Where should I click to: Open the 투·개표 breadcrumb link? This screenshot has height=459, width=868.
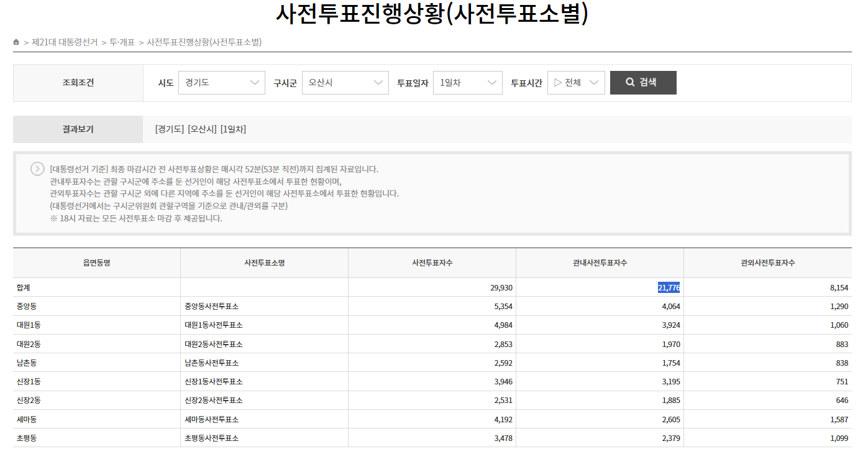122,42
